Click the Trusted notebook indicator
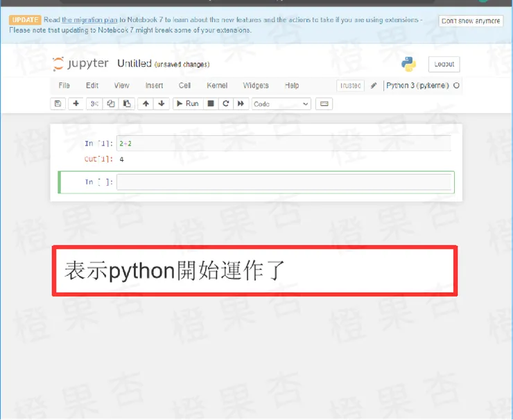 tap(350, 86)
